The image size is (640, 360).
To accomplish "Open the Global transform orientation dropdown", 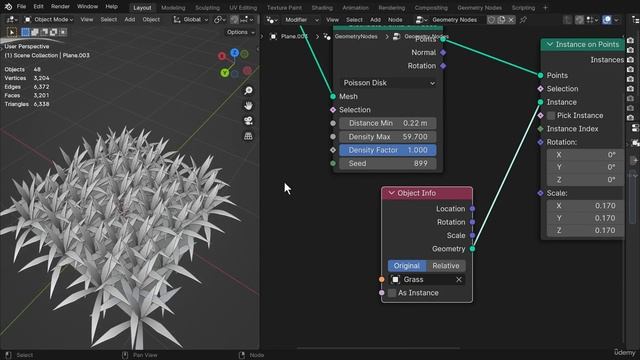I will click(191, 19).
